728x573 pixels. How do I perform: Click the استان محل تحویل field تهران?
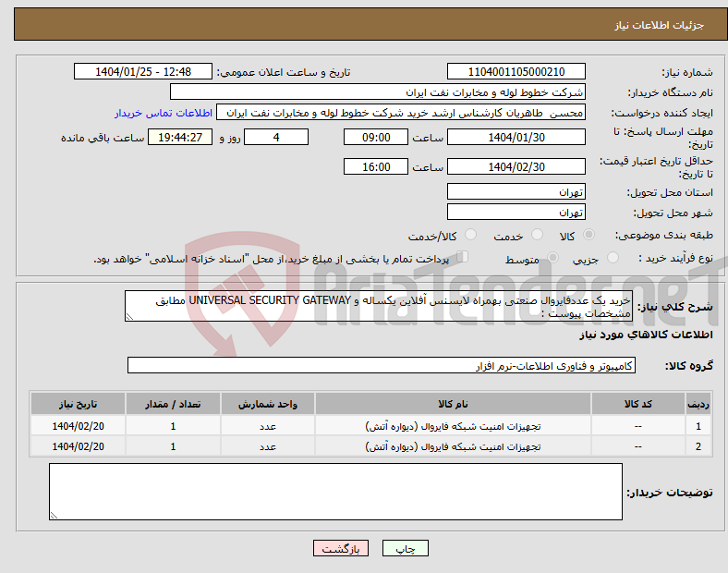pyautogui.click(x=516, y=191)
